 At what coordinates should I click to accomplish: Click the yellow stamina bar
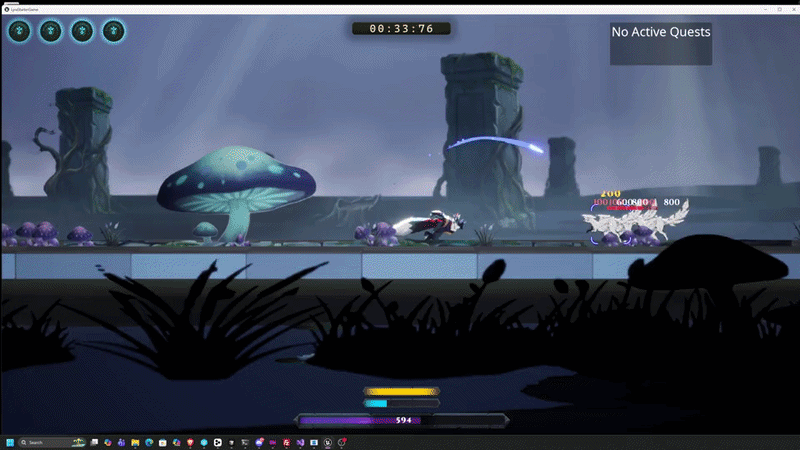click(402, 391)
